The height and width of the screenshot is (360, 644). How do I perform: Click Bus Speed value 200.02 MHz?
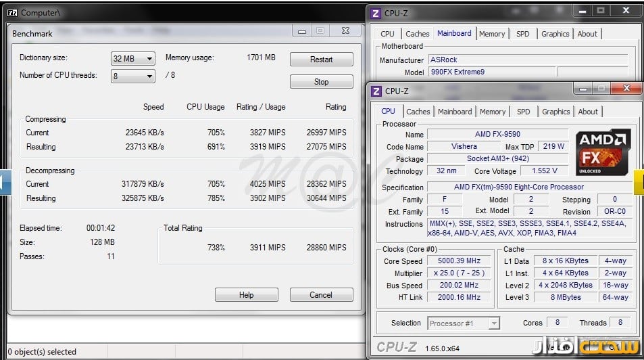(x=459, y=285)
